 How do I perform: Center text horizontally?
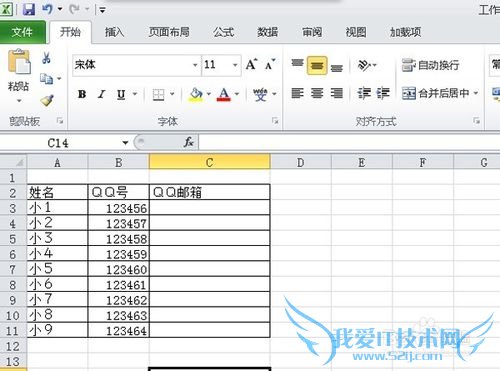pos(317,93)
